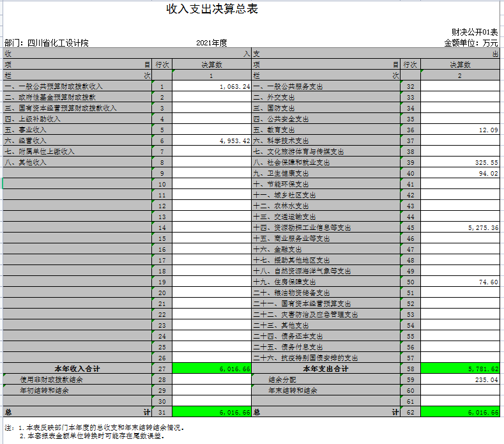504x444 pixels.
Task: Select green income total in row 27
Action: (212, 369)
